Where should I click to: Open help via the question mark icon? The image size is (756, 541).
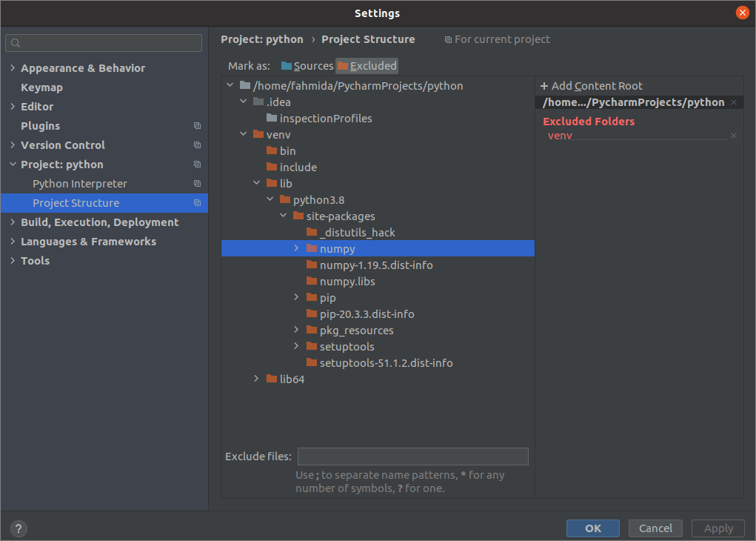[18, 528]
